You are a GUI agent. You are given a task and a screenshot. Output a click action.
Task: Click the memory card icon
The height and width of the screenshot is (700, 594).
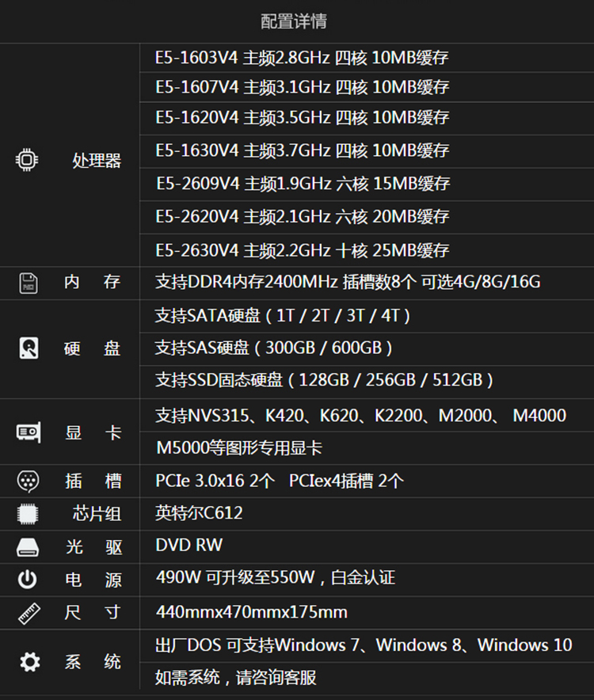pyautogui.click(x=28, y=283)
